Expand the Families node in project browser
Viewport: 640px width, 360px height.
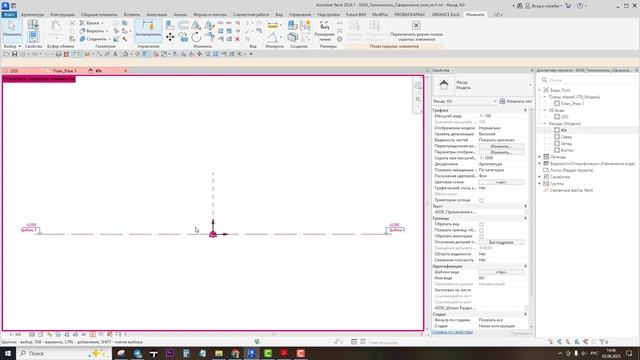pyautogui.click(x=540, y=177)
